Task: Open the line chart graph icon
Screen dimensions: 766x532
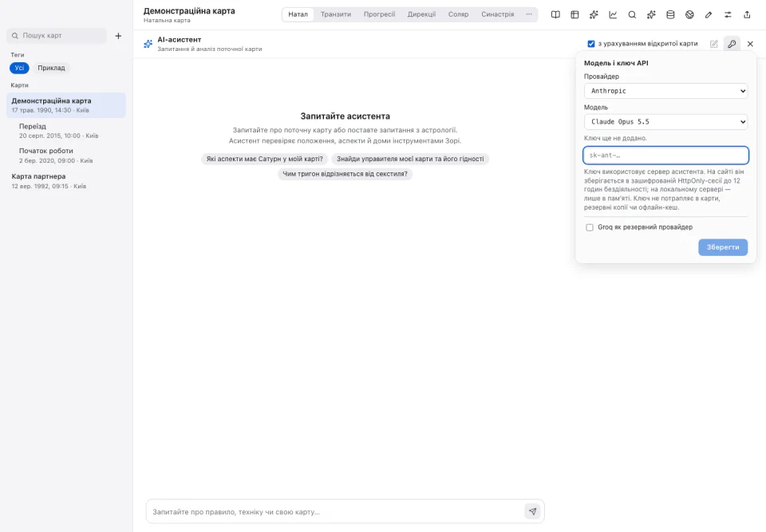Action: click(x=613, y=14)
